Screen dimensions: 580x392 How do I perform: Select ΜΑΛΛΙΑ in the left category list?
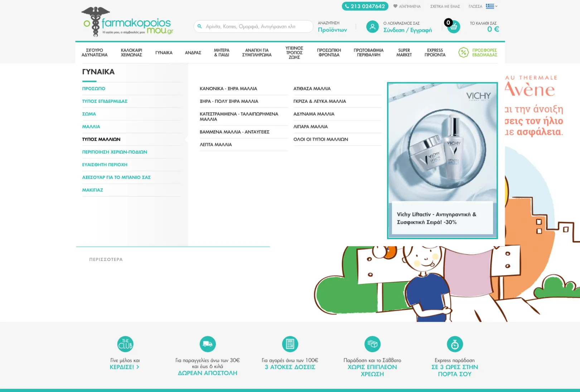pos(91,127)
